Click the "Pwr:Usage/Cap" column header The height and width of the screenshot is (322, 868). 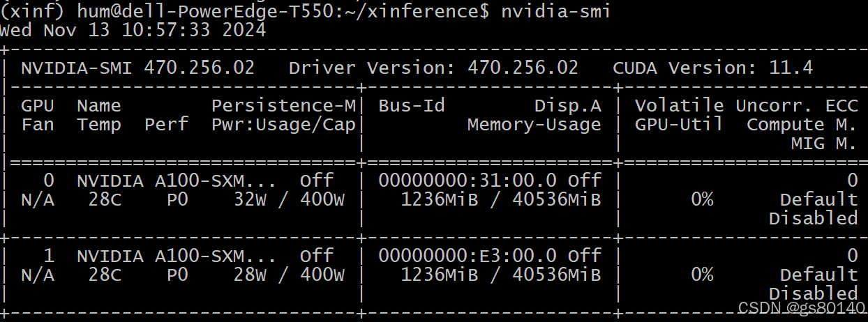point(283,125)
